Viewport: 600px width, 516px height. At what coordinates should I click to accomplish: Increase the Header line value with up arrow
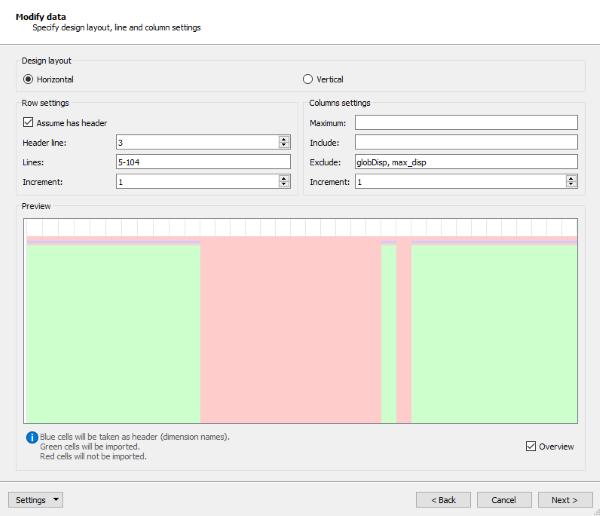[x=284, y=139]
